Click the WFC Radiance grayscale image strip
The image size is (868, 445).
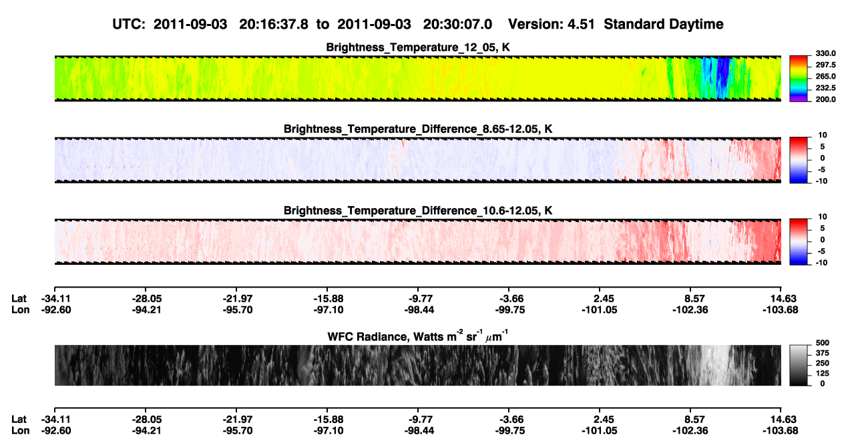(417, 365)
